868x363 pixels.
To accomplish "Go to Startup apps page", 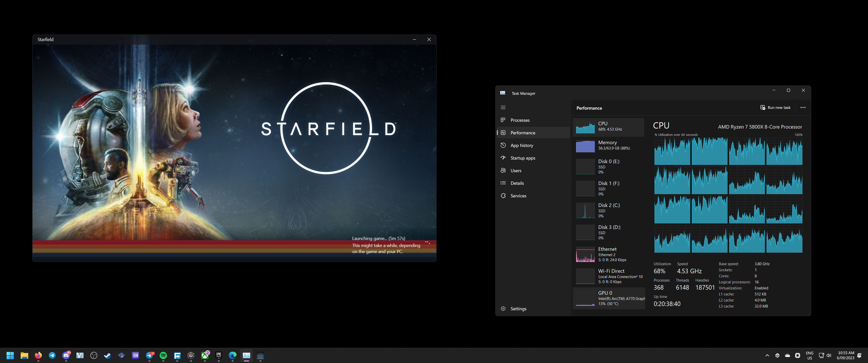I will (522, 158).
